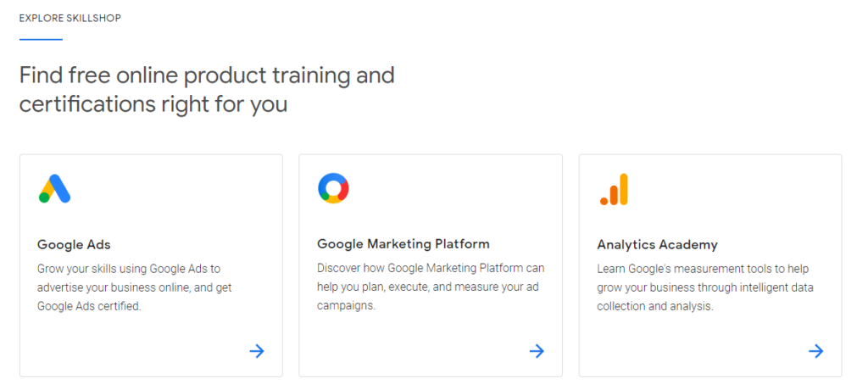The width and height of the screenshot is (868, 390).
Task: Click the blue underline beneath Explore Skillshop
Action: (41, 39)
